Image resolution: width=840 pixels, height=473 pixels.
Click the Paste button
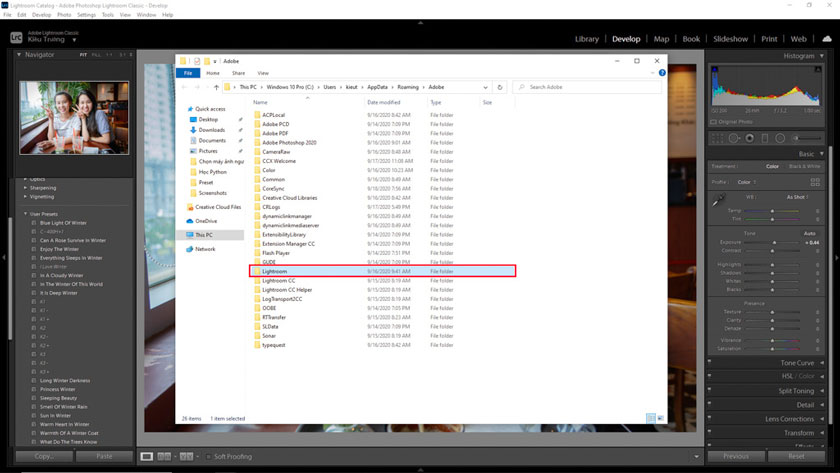click(x=104, y=456)
